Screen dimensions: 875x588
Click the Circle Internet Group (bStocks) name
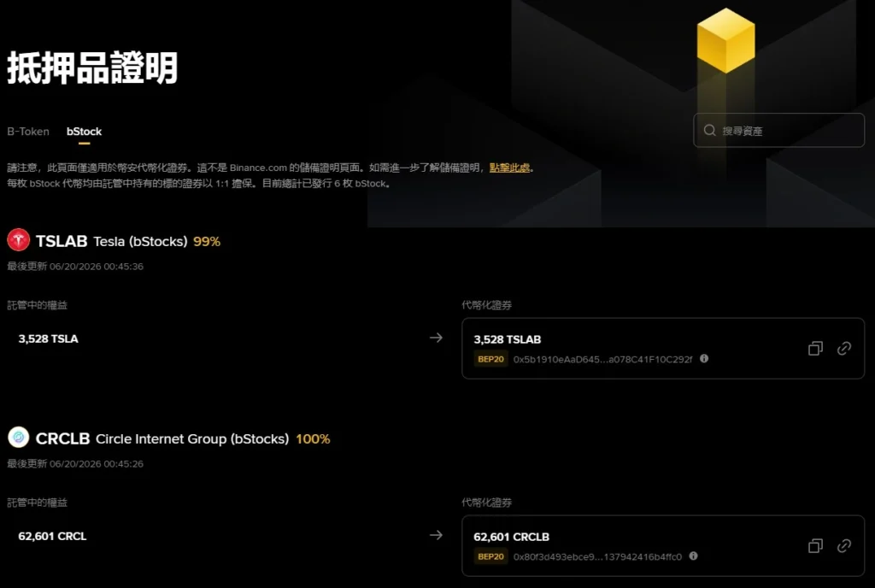tap(192, 439)
